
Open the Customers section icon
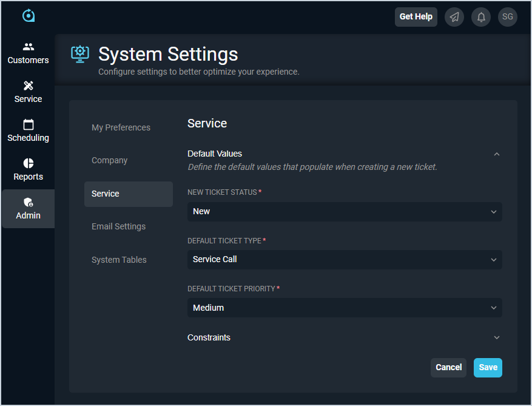point(29,47)
